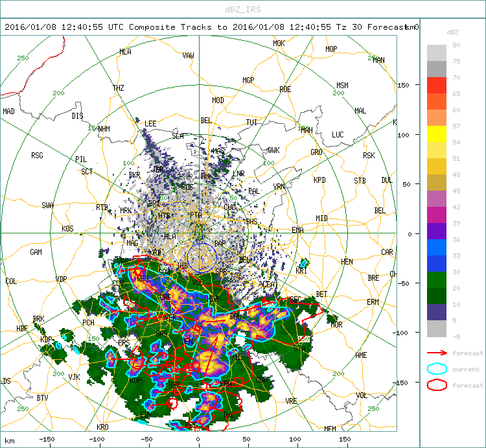
Task: Click the 80 value on dBZ scale
Action: 456,45
